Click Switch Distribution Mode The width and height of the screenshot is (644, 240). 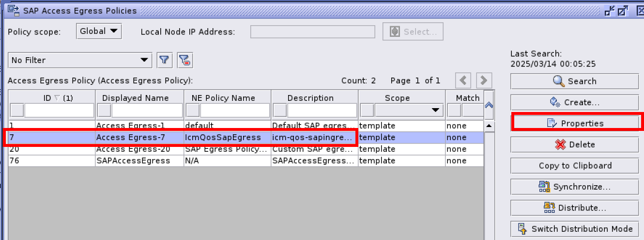coord(574,229)
